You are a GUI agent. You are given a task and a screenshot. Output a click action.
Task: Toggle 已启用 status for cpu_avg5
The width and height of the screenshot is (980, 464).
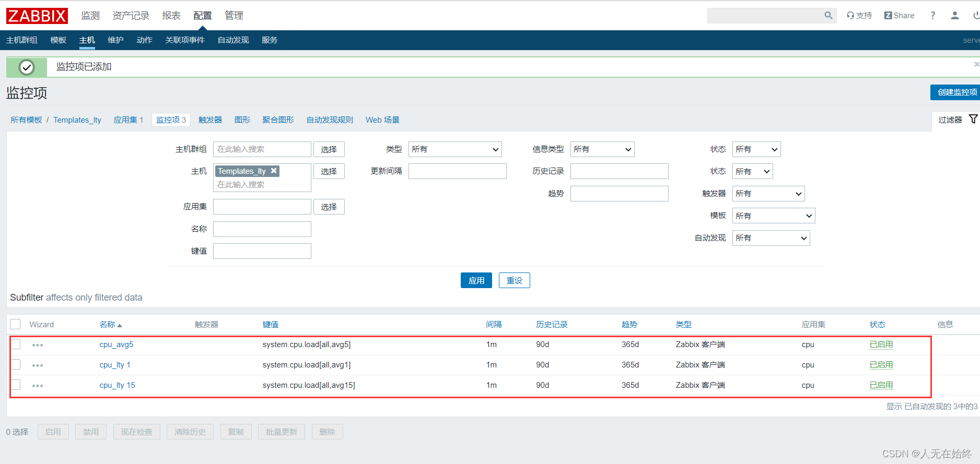point(881,344)
